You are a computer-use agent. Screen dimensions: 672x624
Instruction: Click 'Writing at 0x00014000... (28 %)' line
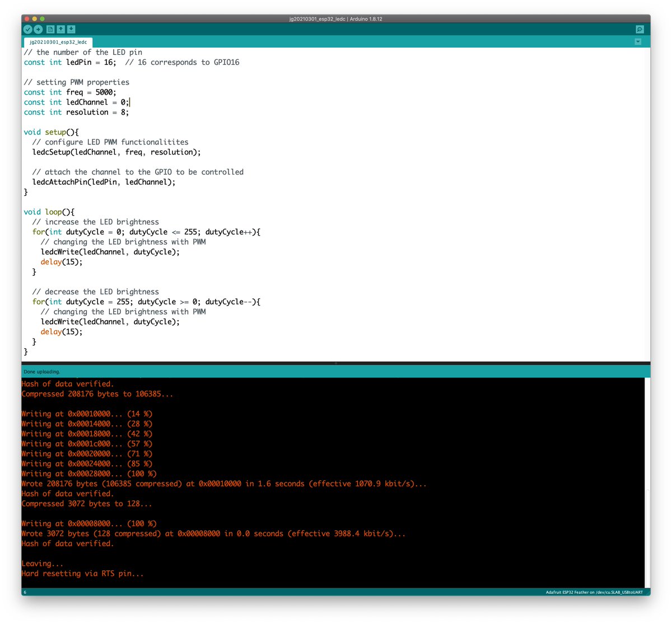point(87,424)
